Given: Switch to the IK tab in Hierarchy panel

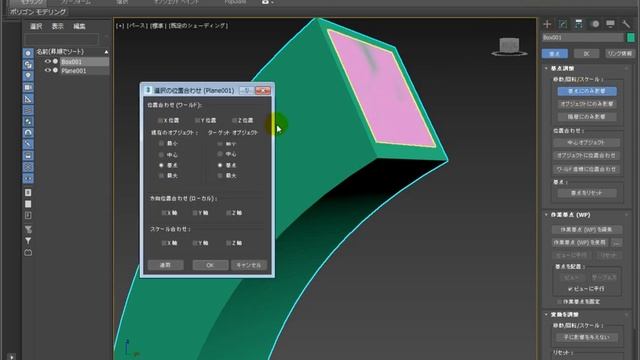Looking at the screenshot, I should [587, 53].
